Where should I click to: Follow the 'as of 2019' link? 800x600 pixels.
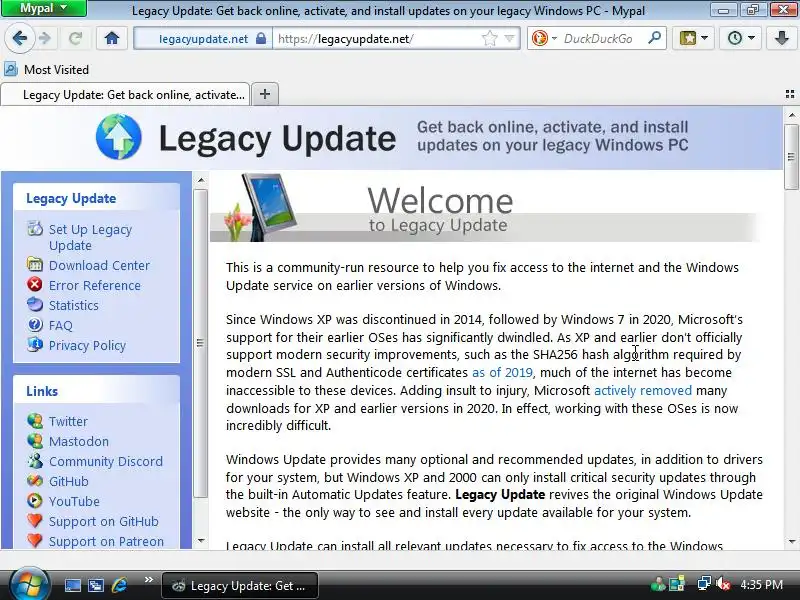point(502,372)
